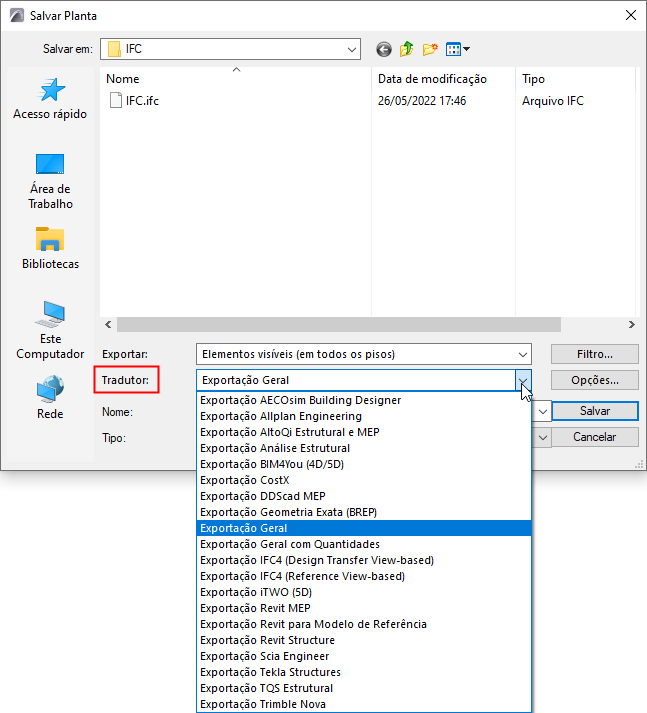Open Bibliotecas location
The image size is (647, 713).
(x=50, y=248)
